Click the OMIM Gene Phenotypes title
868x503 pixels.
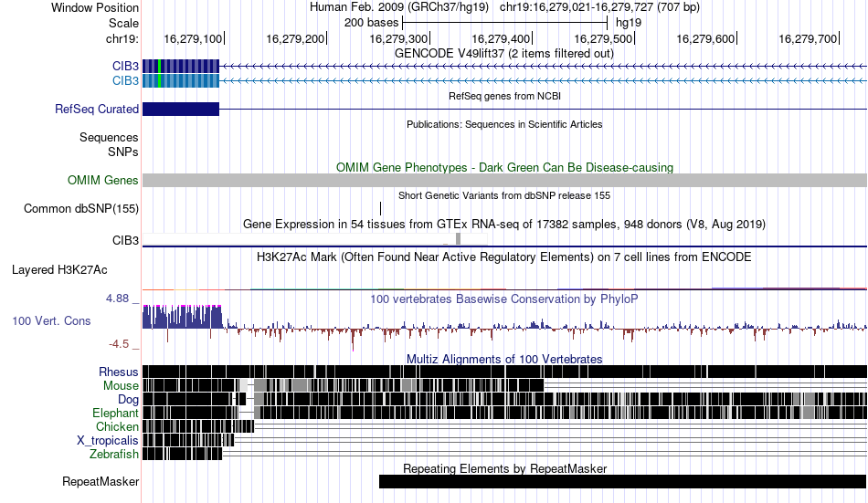(505, 167)
